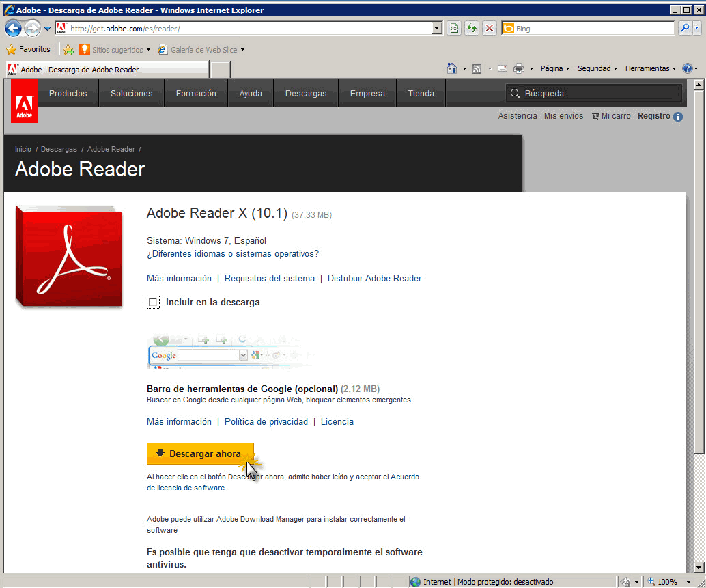706x588 pixels.
Task: Click the Home icon in the command bar
Action: tap(451, 68)
